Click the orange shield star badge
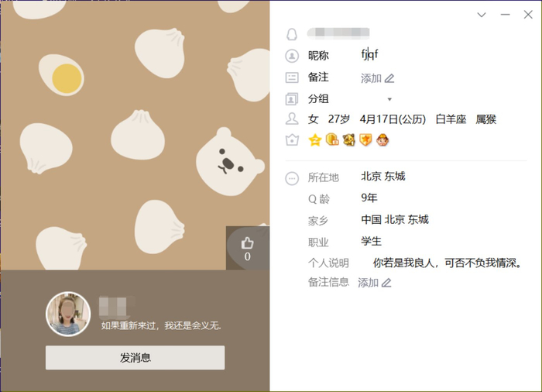The height and width of the screenshot is (392, 542). tap(365, 139)
